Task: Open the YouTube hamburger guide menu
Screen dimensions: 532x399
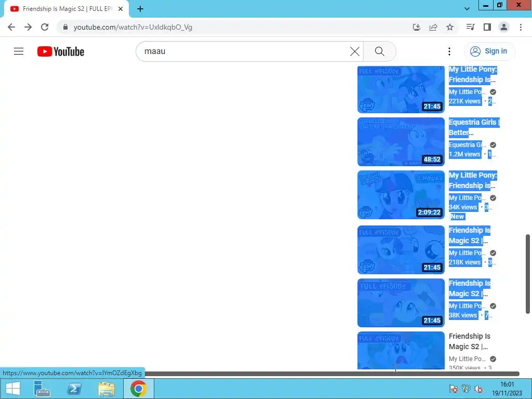Action: click(19, 51)
